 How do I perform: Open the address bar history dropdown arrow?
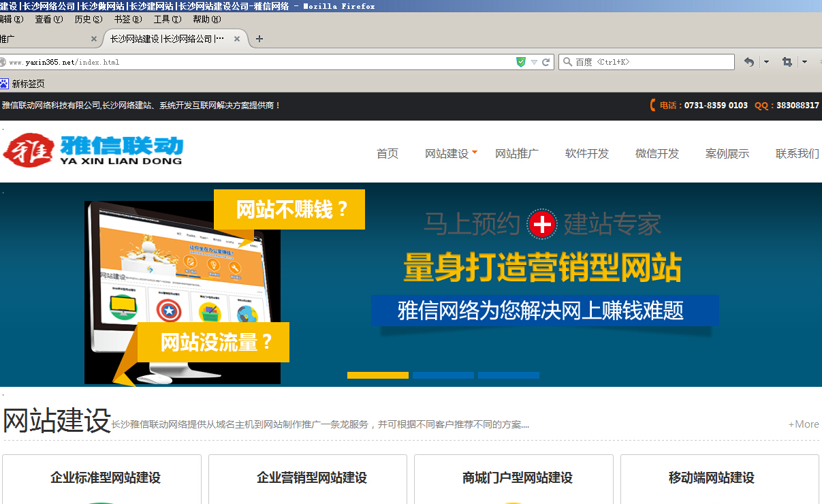click(534, 62)
